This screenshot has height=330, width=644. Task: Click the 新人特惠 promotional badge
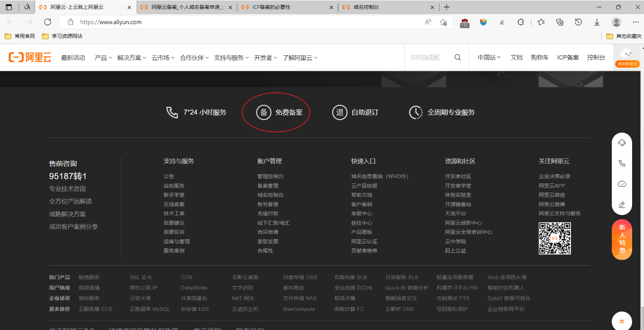[622, 240]
